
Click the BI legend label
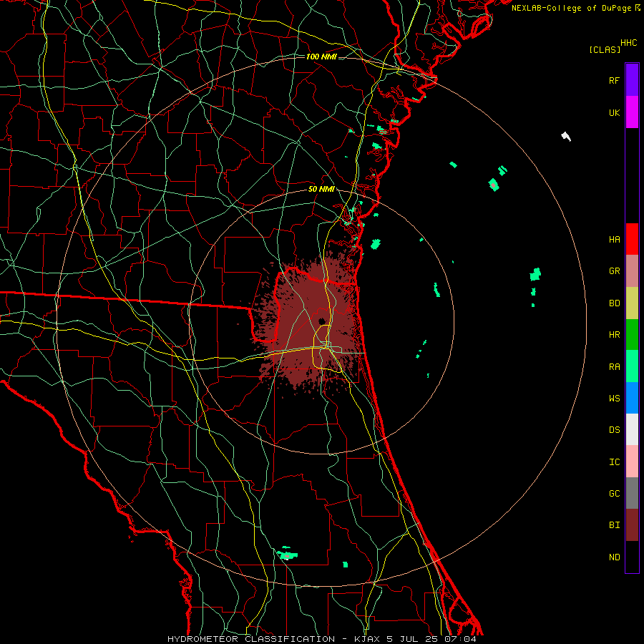coord(615,525)
